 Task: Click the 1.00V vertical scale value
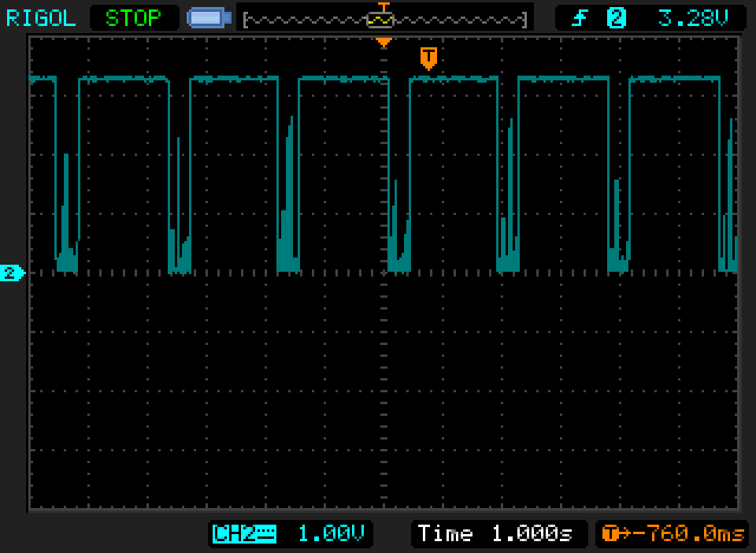click(x=332, y=534)
